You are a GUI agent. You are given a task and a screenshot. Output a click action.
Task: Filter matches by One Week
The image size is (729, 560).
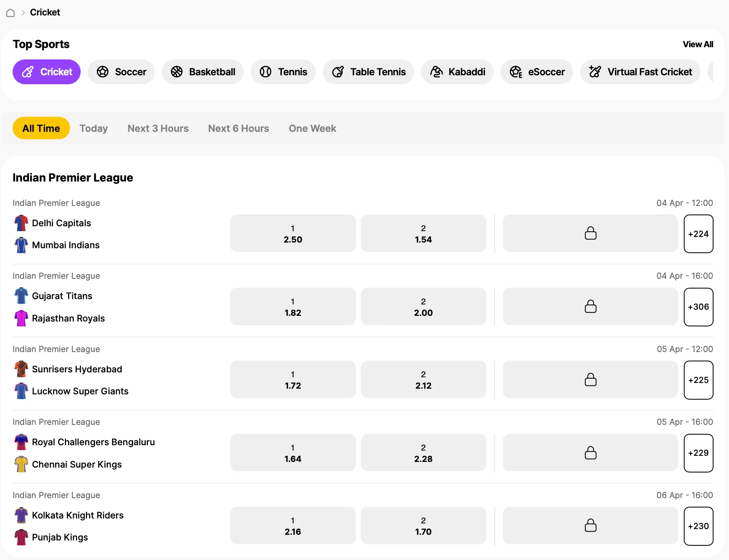[x=312, y=129]
